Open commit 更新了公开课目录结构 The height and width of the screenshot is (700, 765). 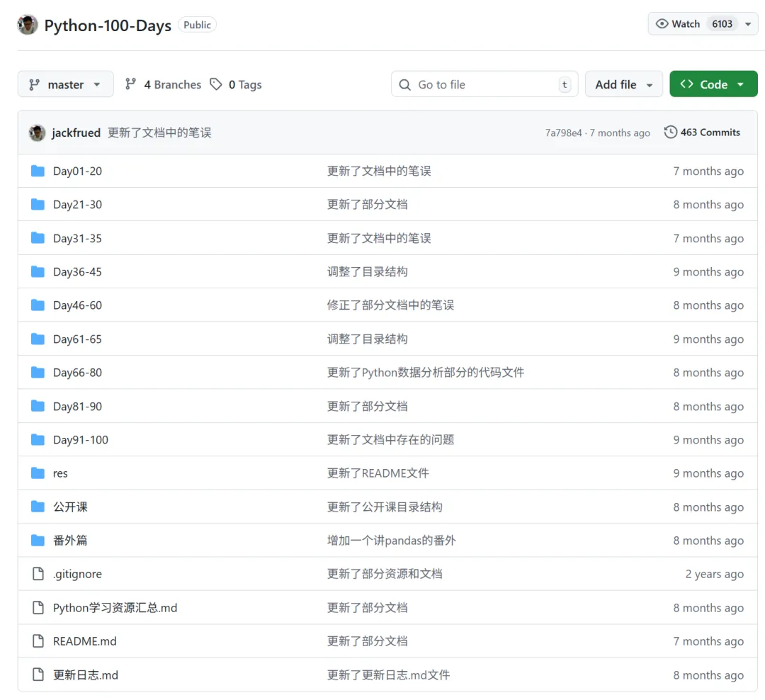pos(385,507)
